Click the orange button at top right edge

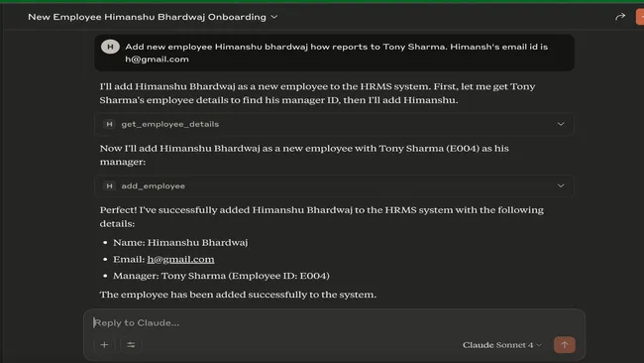click(x=640, y=17)
